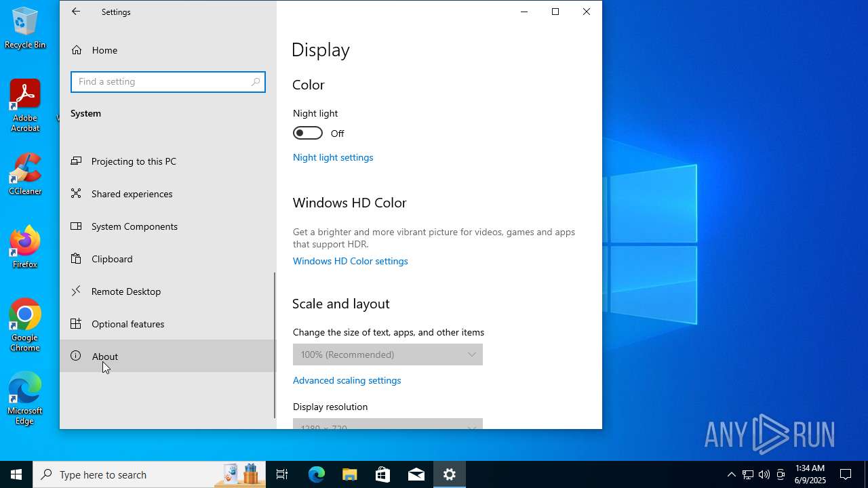Click the Optional features sidebar icon

[76, 323]
